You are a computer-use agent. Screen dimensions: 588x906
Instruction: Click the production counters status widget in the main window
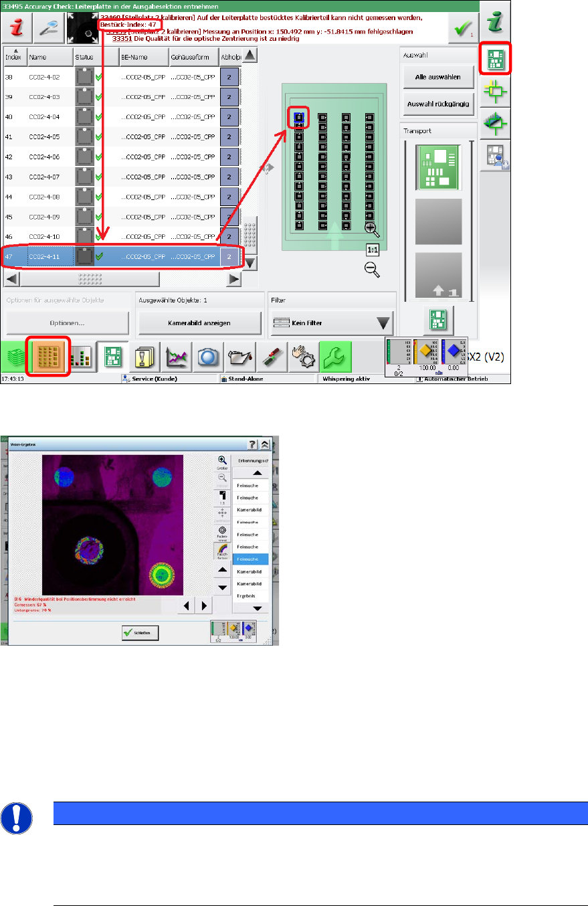point(425,356)
